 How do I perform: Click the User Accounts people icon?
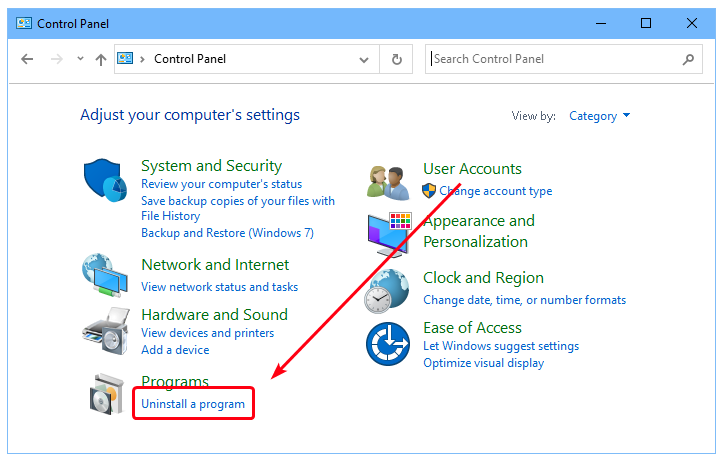387,182
